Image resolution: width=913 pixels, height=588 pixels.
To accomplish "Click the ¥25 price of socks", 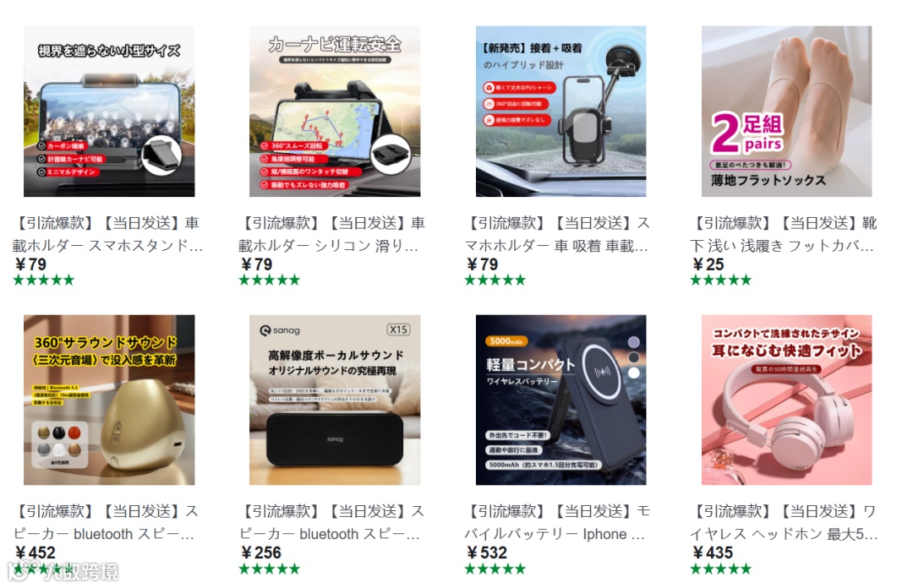I will (708, 264).
